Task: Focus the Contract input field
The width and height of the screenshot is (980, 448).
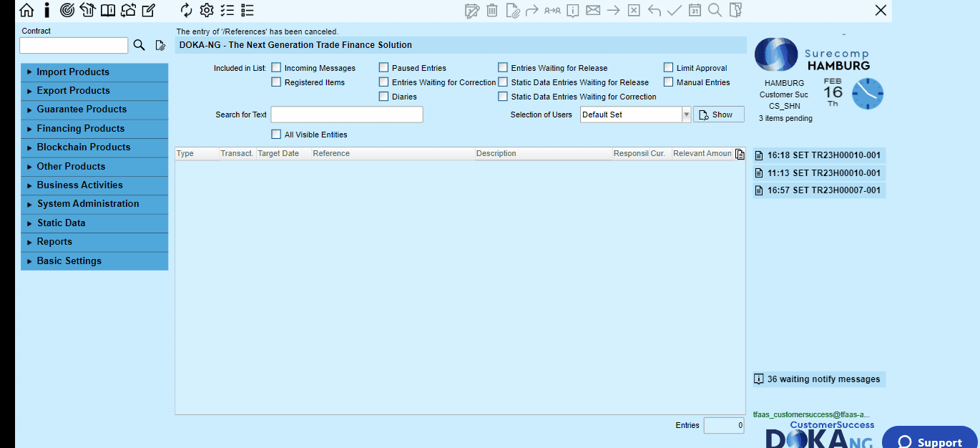Action: coord(74,45)
